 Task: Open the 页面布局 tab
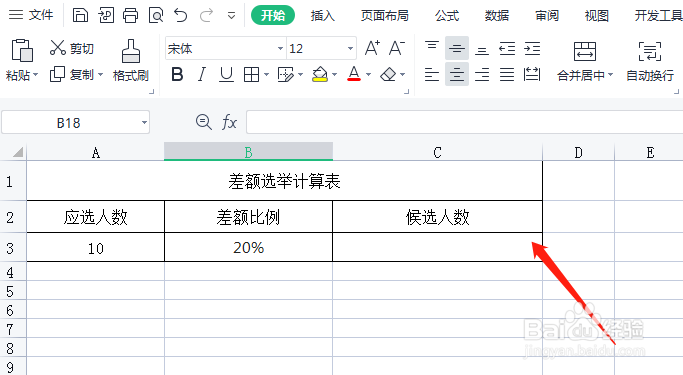click(x=385, y=16)
